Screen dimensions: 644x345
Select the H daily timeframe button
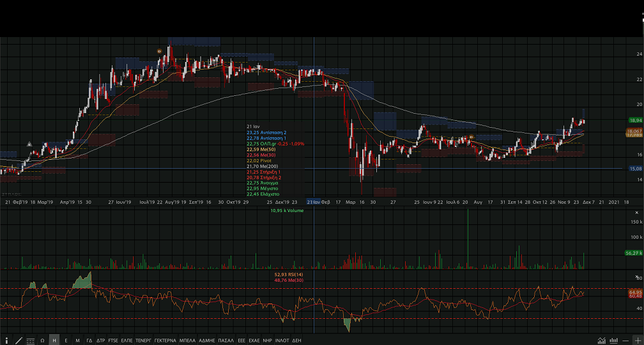tap(54, 341)
